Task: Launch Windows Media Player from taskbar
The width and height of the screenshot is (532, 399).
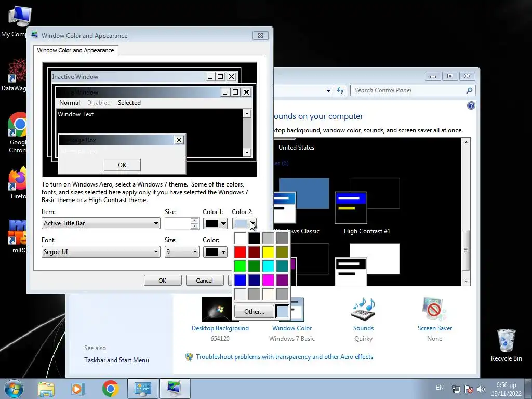Action: point(77,389)
